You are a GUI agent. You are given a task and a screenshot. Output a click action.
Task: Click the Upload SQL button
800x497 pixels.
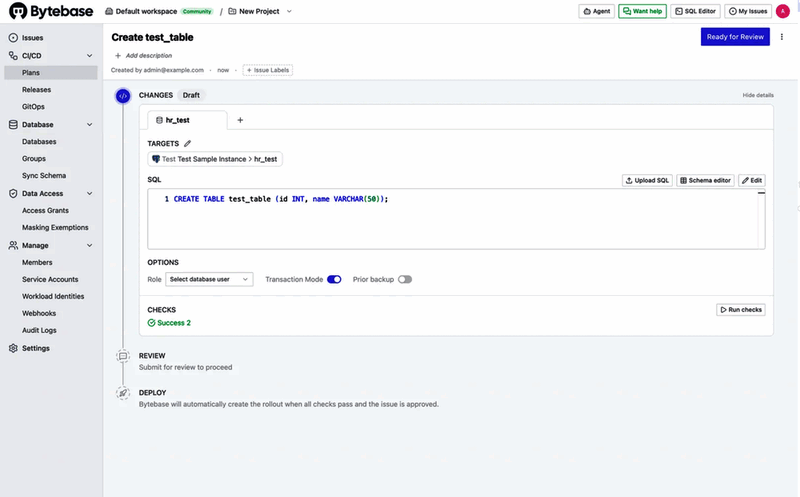coord(647,180)
